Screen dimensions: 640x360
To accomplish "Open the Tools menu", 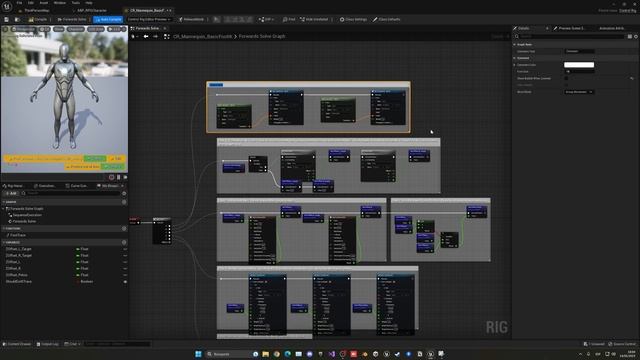I will (x=76, y=3).
